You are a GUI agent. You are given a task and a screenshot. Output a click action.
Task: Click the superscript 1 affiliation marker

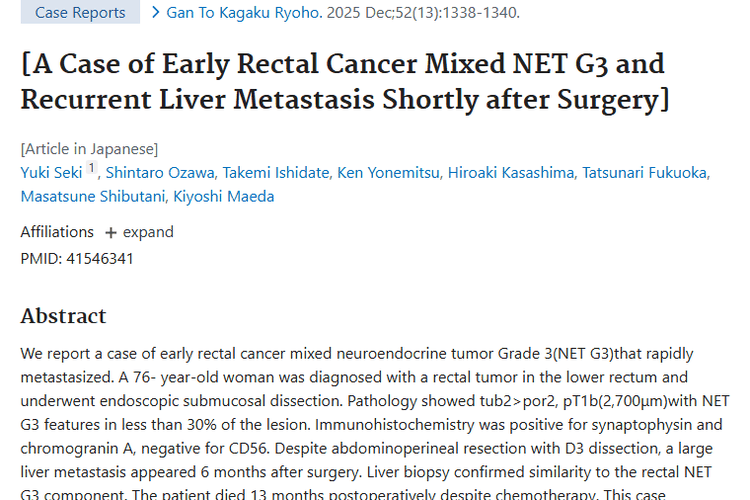click(92, 169)
